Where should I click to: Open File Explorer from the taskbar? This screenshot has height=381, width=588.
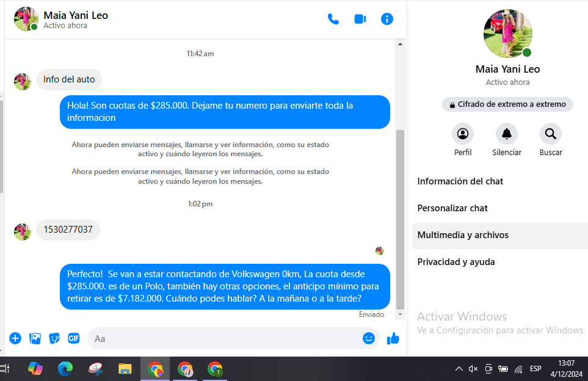pyautogui.click(x=125, y=369)
